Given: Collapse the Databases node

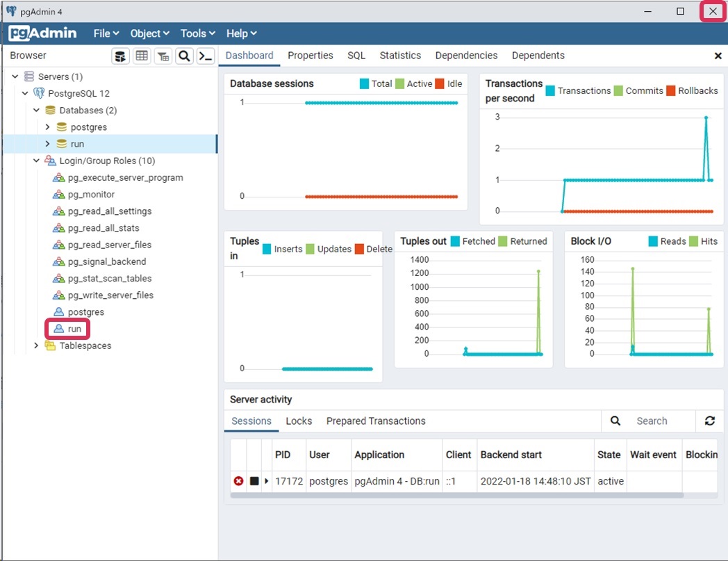Looking at the screenshot, I should coord(36,110).
